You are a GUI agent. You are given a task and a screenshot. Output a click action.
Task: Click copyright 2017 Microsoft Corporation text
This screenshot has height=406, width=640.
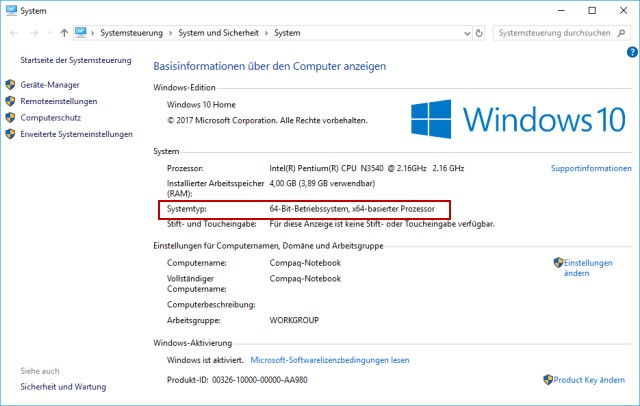pos(267,120)
